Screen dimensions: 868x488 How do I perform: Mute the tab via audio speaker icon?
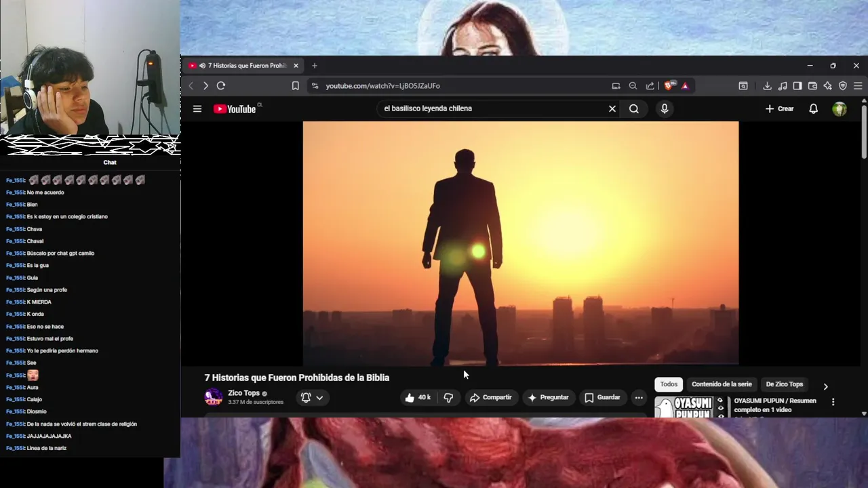202,66
